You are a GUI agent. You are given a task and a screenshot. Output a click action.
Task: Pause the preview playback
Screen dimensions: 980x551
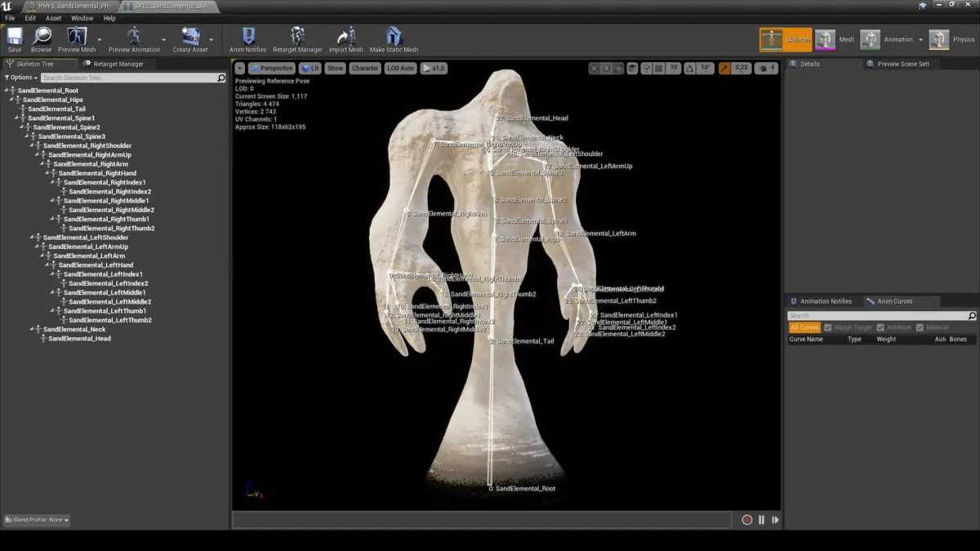click(x=761, y=520)
